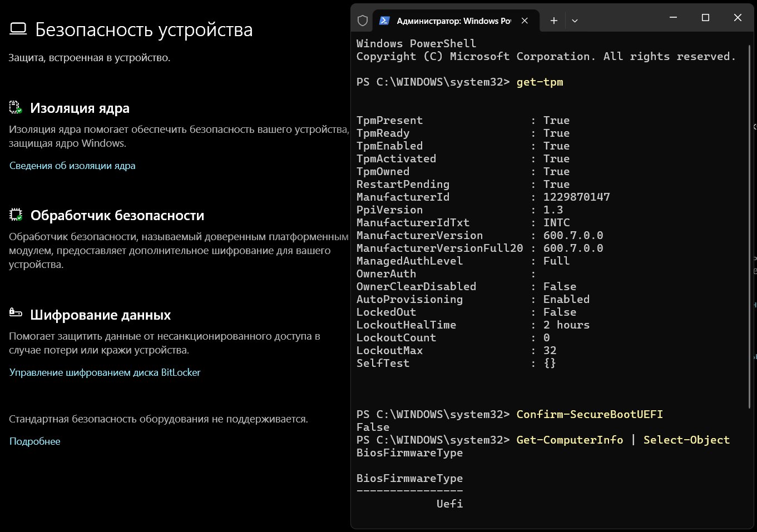The width and height of the screenshot is (757, 532).
Task: Click the Подробнее link
Action: tap(35, 441)
